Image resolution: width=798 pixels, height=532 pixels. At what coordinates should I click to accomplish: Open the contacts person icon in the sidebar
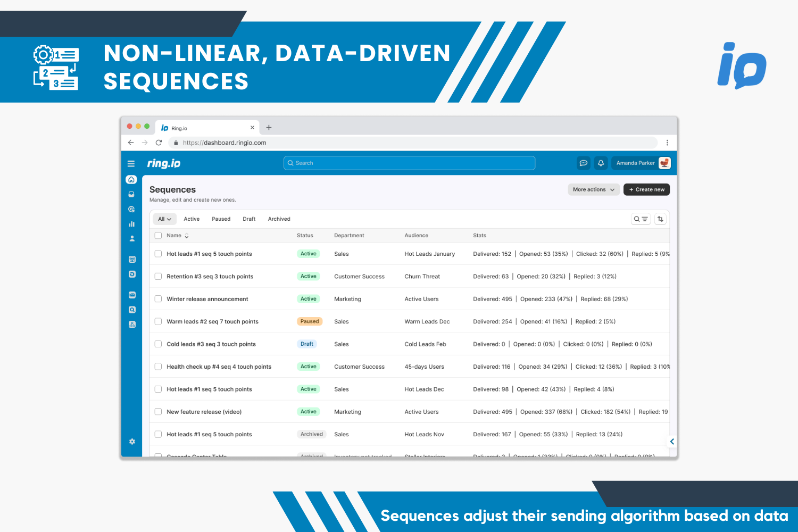coord(131,239)
